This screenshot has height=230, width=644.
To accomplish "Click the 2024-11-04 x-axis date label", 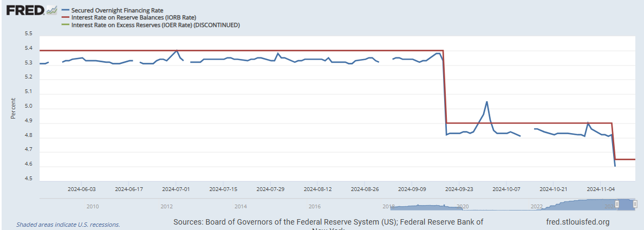I will click(x=601, y=189).
